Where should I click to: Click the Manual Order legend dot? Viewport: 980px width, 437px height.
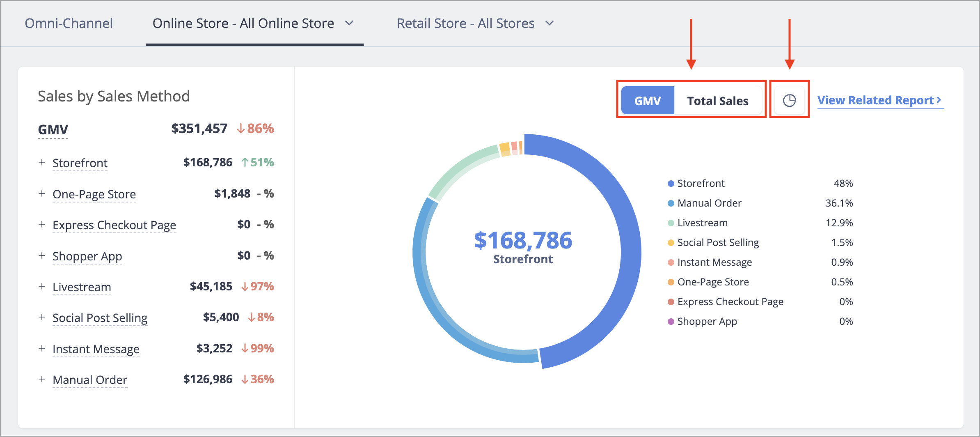[x=671, y=203]
